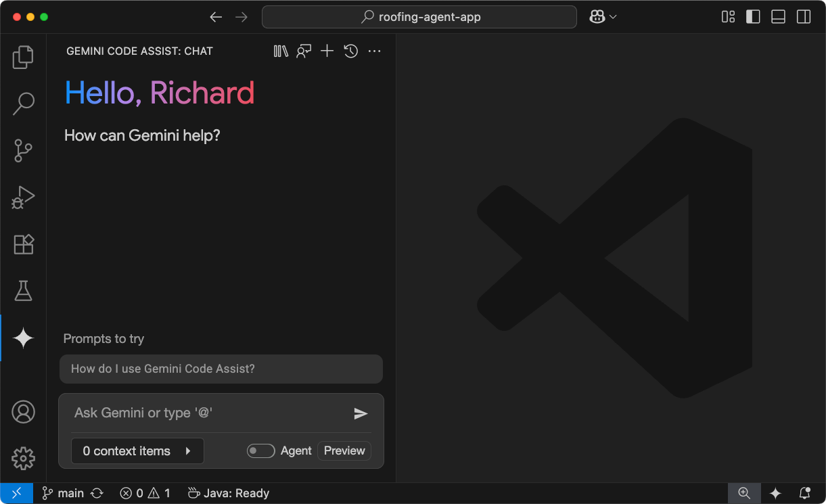Open the Extensions view
Screen dimensions: 826x504
[23, 244]
